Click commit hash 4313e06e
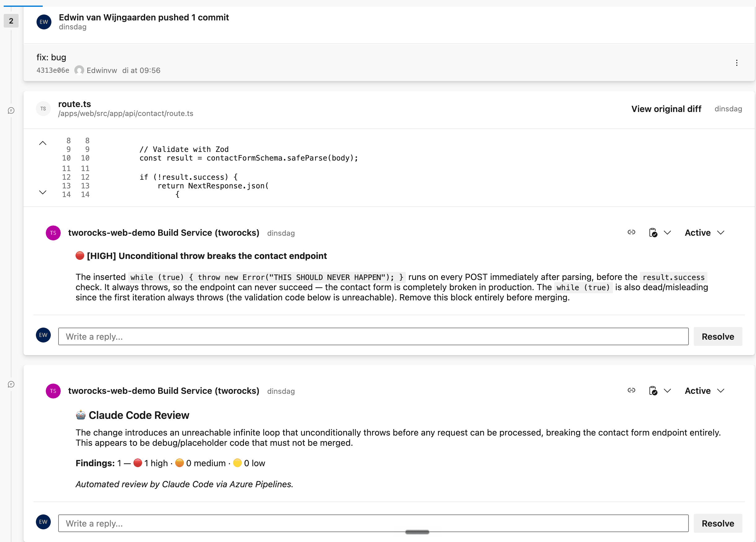The height and width of the screenshot is (542, 756). click(53, 70)
